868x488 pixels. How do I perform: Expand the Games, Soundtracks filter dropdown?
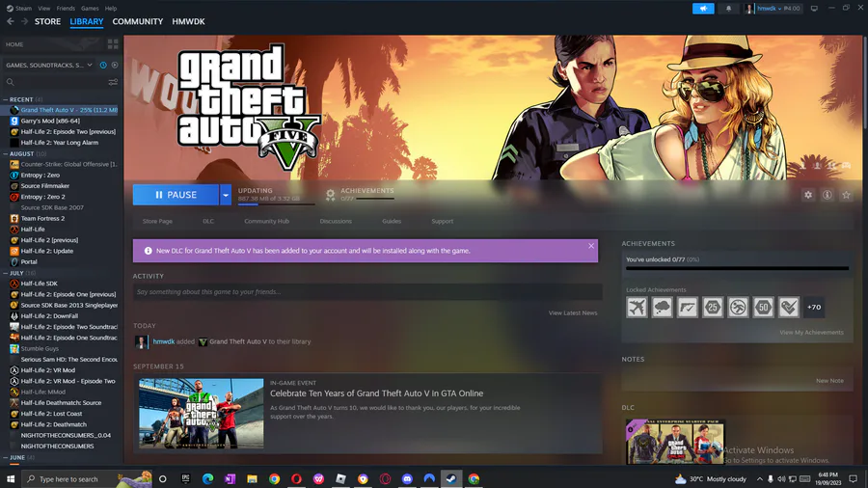click(49, 66)
